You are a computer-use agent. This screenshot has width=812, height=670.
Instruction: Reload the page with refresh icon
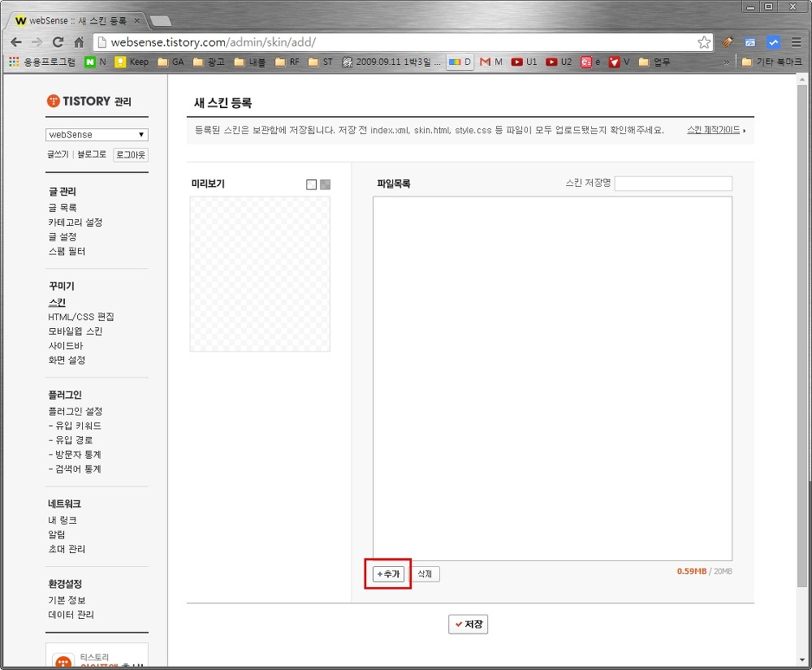coord(58,42)
